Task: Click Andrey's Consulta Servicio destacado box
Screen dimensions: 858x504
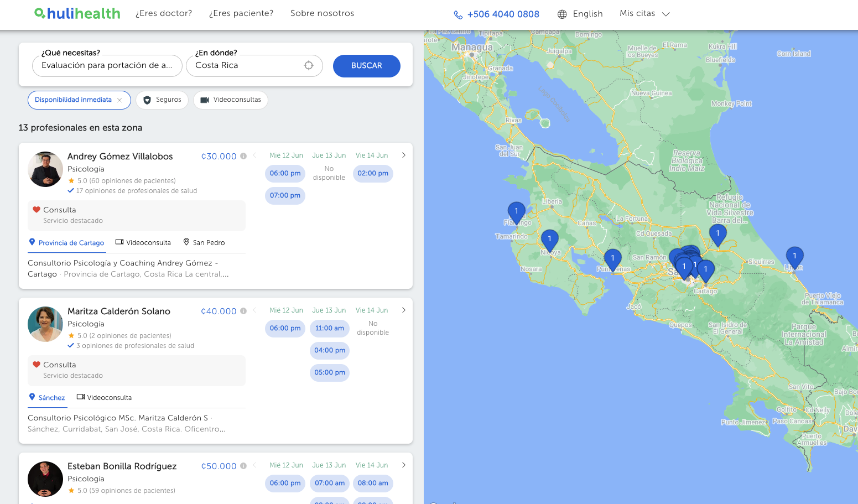Action: pos(137,215)
